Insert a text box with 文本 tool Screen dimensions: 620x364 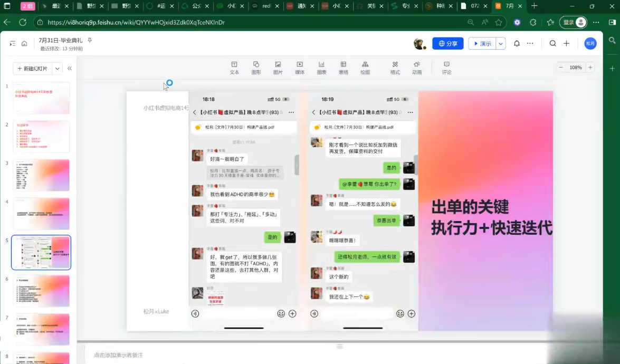coord(234,68)
